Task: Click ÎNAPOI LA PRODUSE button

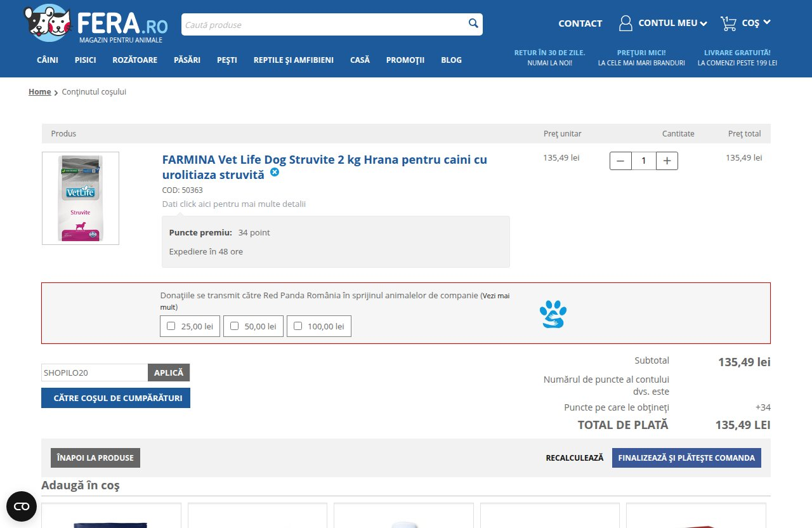Action: [x=95, y=458]
